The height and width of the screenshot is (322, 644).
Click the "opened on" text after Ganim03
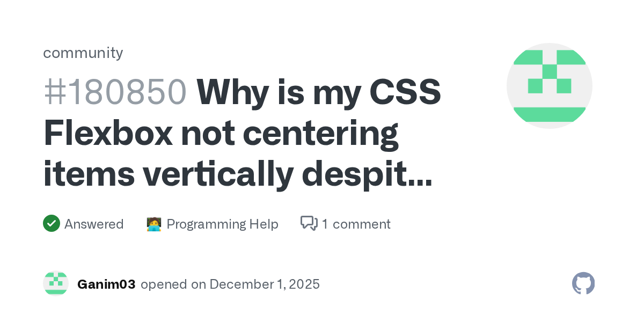point(173,284)
